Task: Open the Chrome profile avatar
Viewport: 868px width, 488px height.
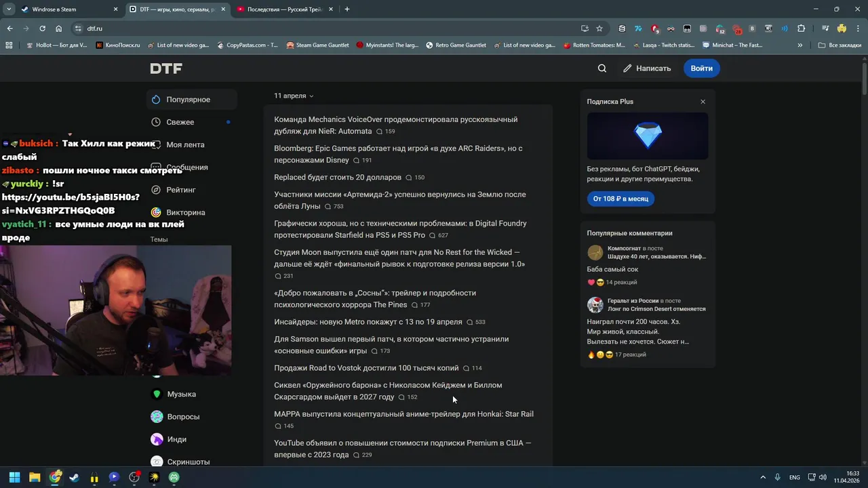Action: click(842, 28)
